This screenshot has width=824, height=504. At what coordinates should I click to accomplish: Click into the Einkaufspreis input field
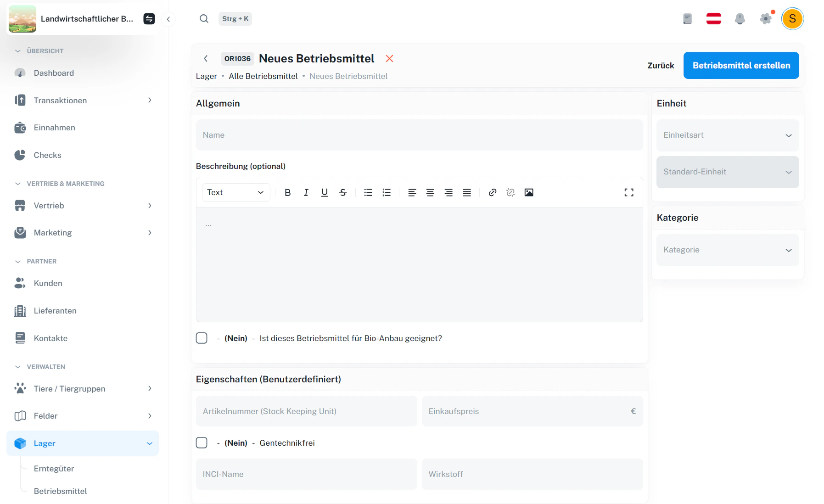click(532, 411)
